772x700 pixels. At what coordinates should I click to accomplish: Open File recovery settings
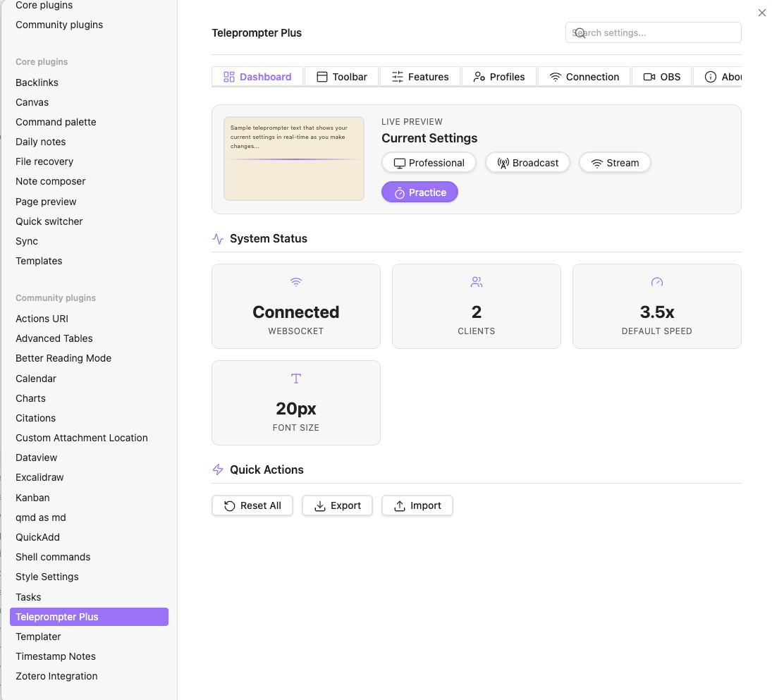[x=44, y=161]
